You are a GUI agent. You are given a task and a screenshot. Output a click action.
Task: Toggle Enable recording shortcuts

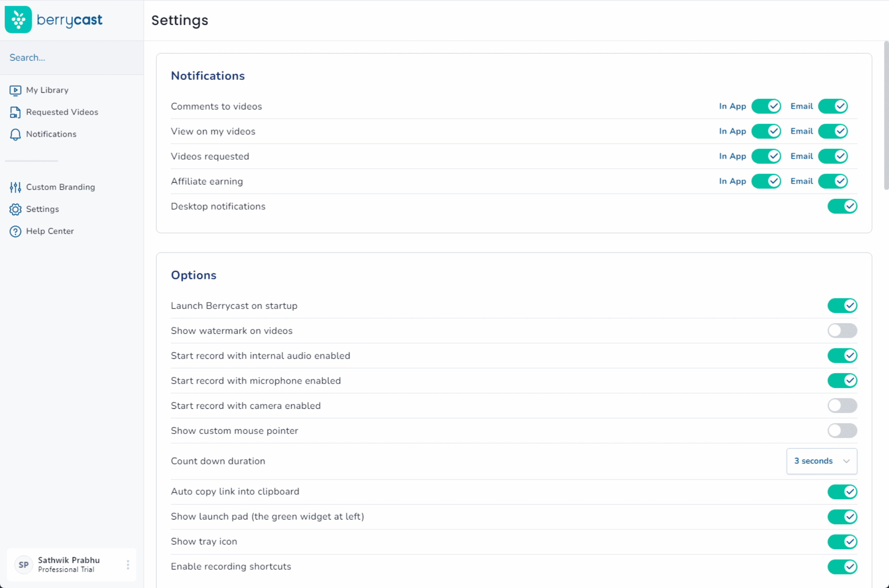[x=842, y=566]
